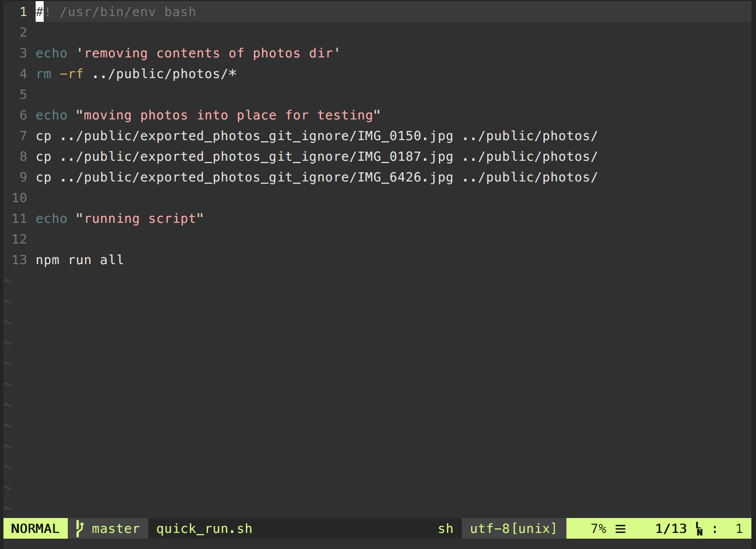This screenshot has width=756, height=549.
Task: Click the git branch icon in the statusline
Action: [80, 528]
